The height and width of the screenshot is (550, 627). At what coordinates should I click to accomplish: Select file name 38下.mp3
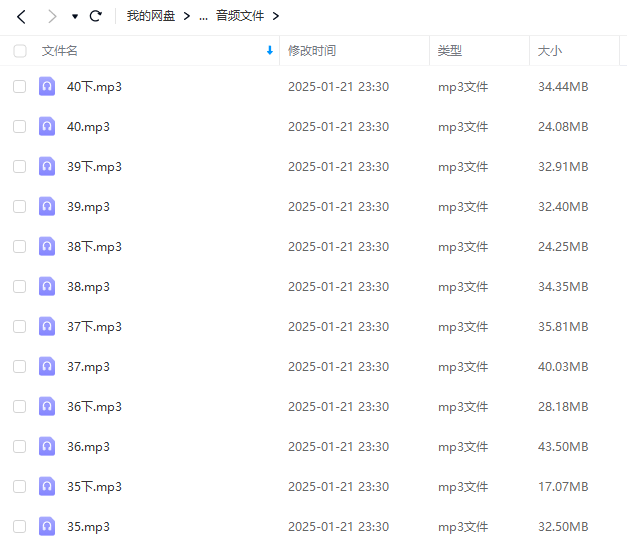pos(94,247)
